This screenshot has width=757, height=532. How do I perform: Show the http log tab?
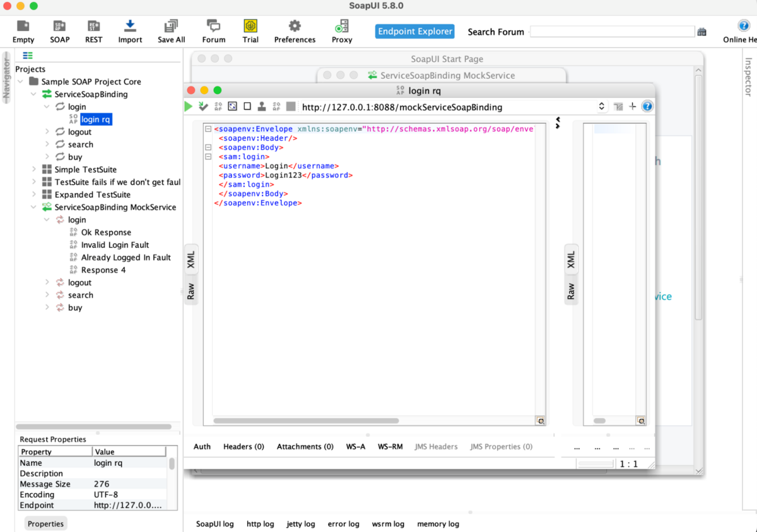[x=261, y=524]
